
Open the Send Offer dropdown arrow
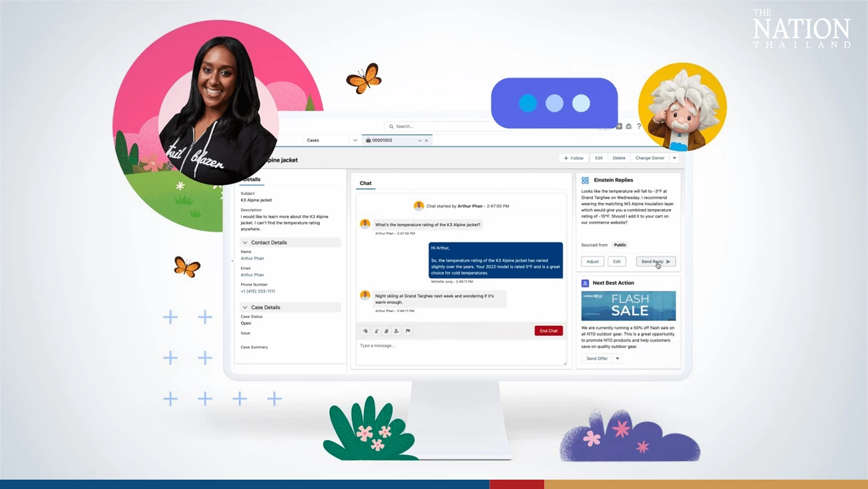[617, 358]
